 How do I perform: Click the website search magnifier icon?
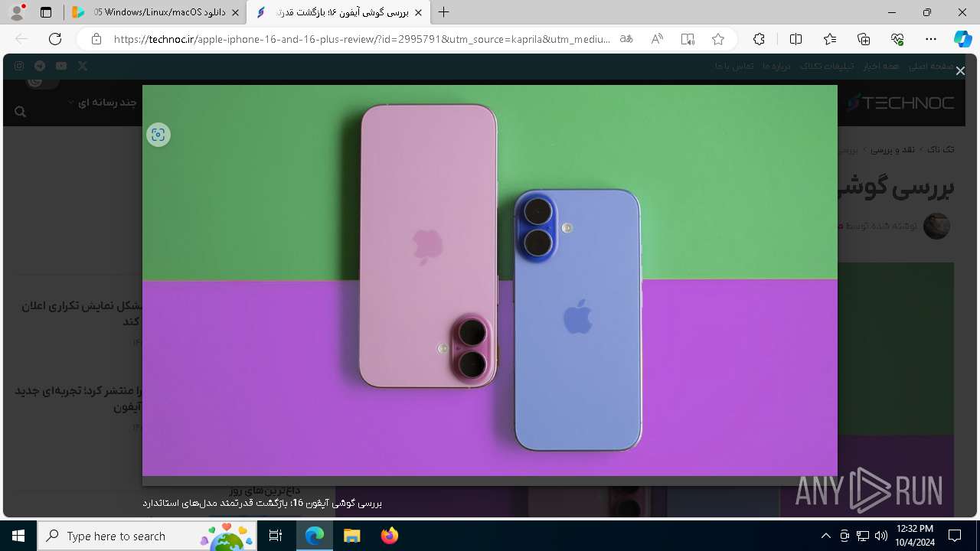[20, 112]
